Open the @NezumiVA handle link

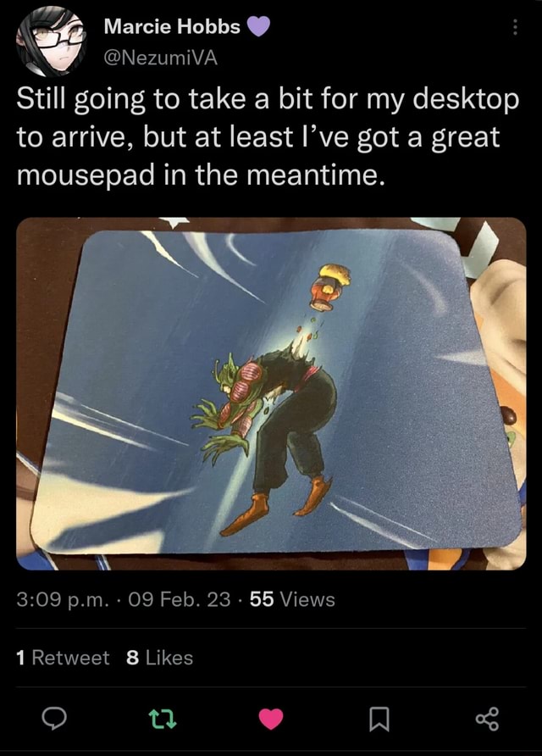tap(161, 58)
